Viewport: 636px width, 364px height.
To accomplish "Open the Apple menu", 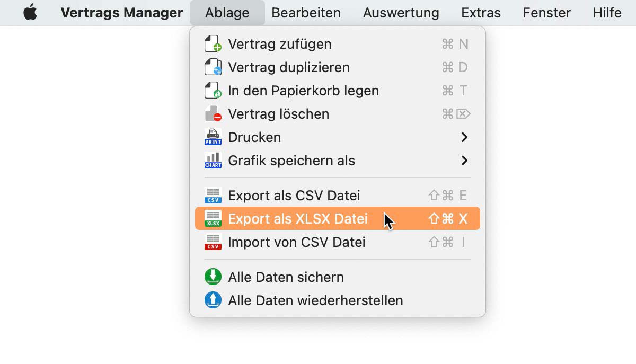I will point(30,13).
